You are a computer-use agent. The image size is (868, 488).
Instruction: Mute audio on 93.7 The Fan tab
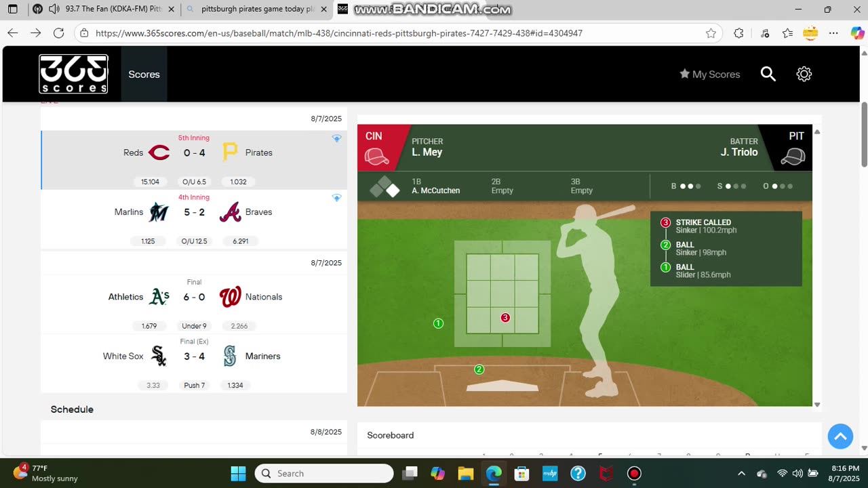(54, 9)
